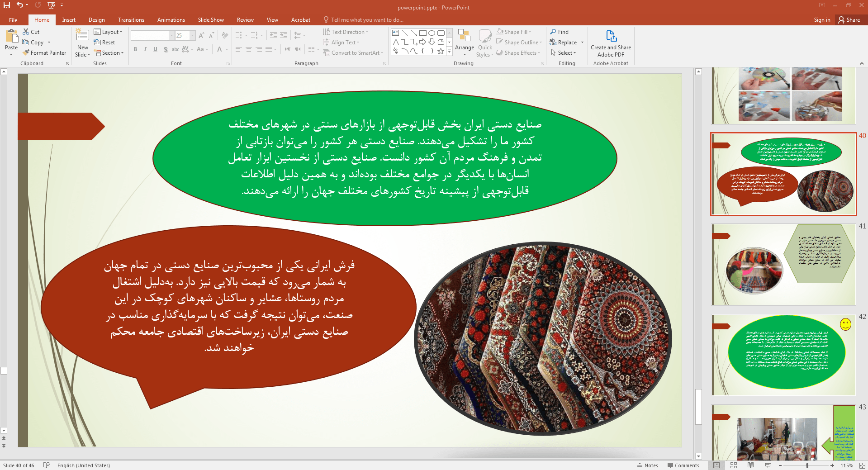
Task: Click the Undo arrow icon
Action: pyautogui.click(x=19, y=5)
